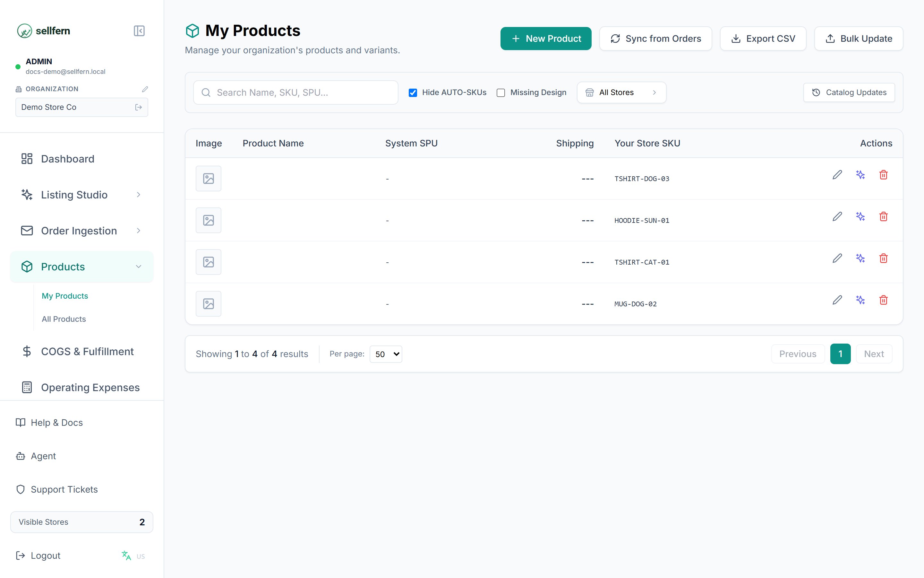Delete the TSHIRT-CAT-01 product

[883, 258]
